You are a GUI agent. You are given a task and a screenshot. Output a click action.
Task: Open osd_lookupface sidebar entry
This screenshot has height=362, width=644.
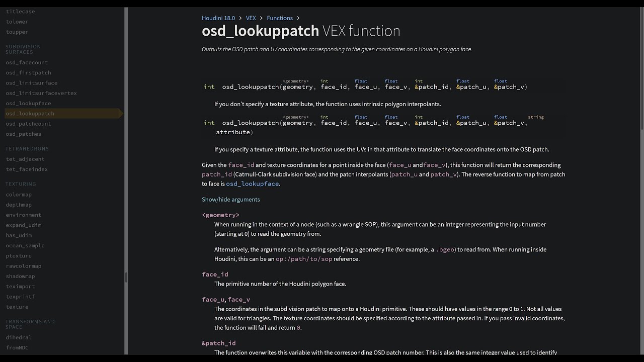(28, 103)
